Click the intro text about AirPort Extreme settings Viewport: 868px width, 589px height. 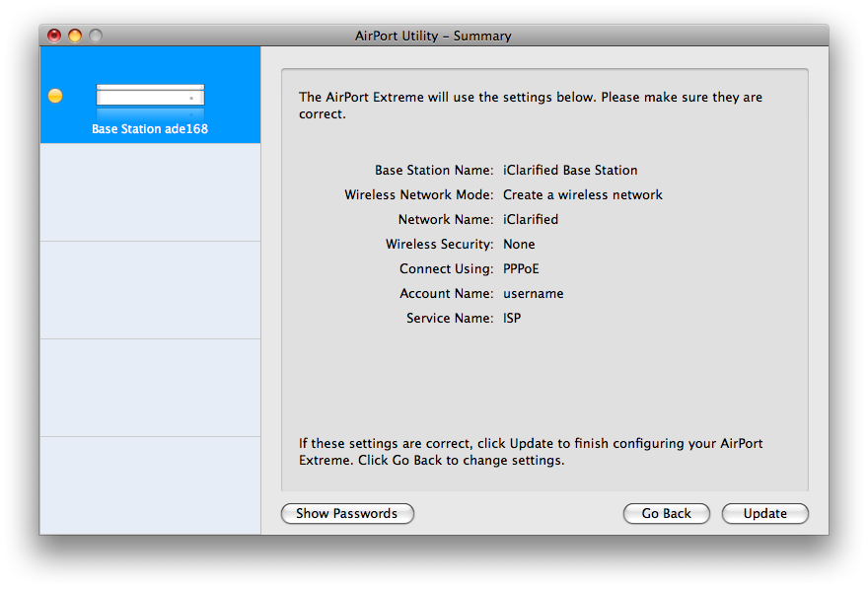(x=531, y=106)
